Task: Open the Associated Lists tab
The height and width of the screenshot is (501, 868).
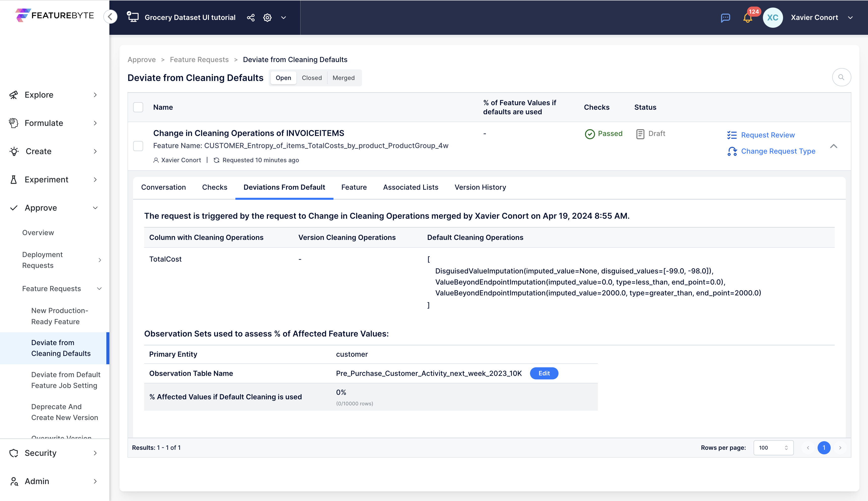Action: (411, 187)
